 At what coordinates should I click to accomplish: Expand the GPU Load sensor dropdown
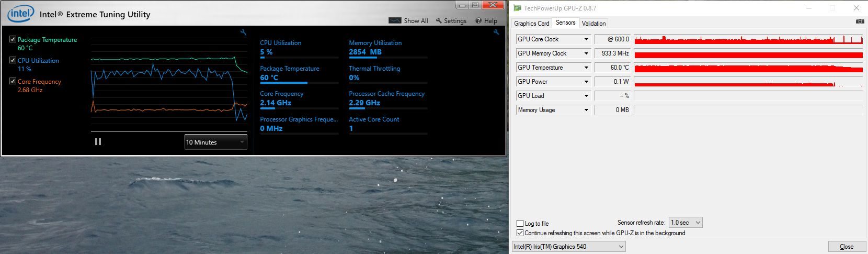(586, 96)
